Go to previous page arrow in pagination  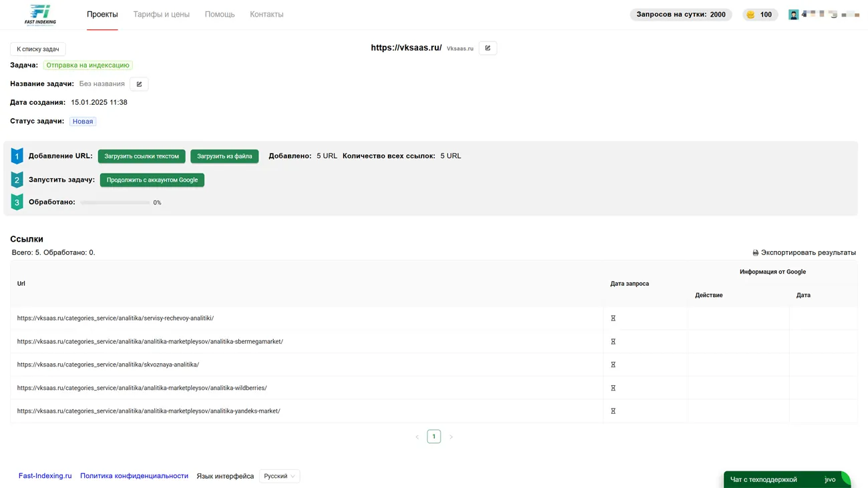point(417,437)
